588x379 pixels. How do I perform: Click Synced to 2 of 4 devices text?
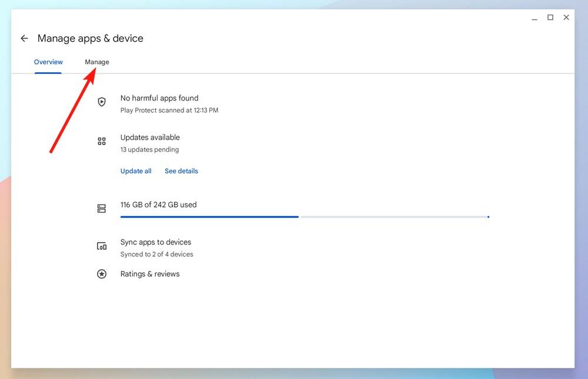pos(157,254)
